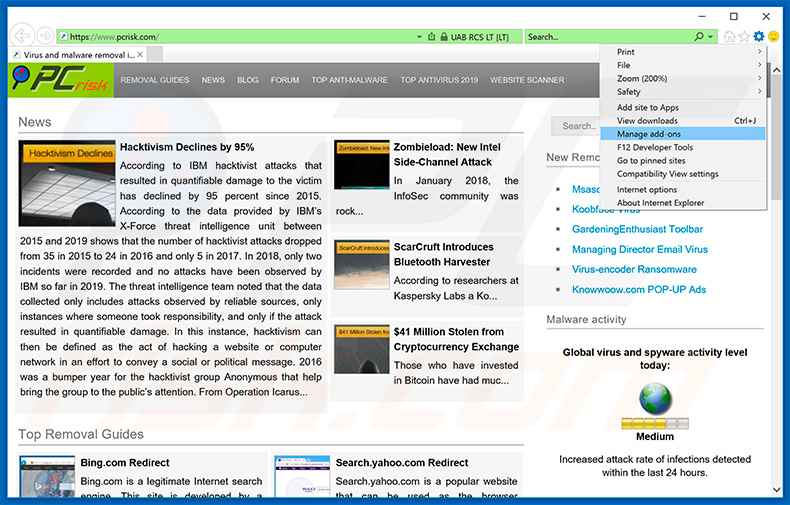Open a new blank tab
Viewport: 790px width, 505px height.
[155, 54]
